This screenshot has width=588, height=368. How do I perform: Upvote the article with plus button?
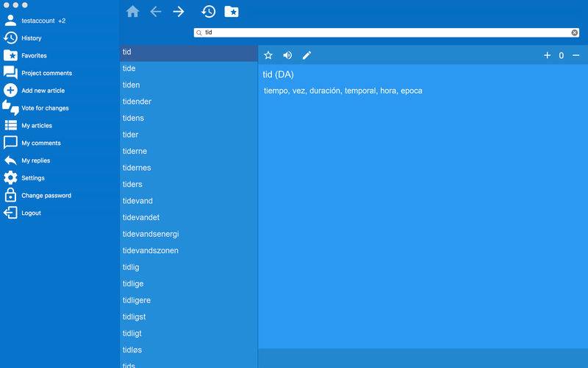[547, 55]
